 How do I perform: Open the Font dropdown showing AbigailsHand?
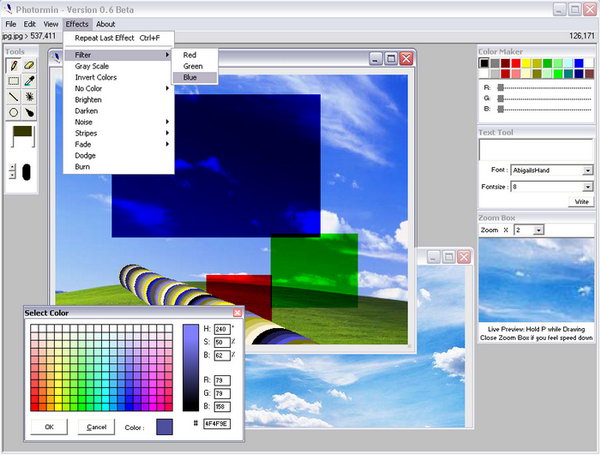pyautogui.click(x=588, y=170)
